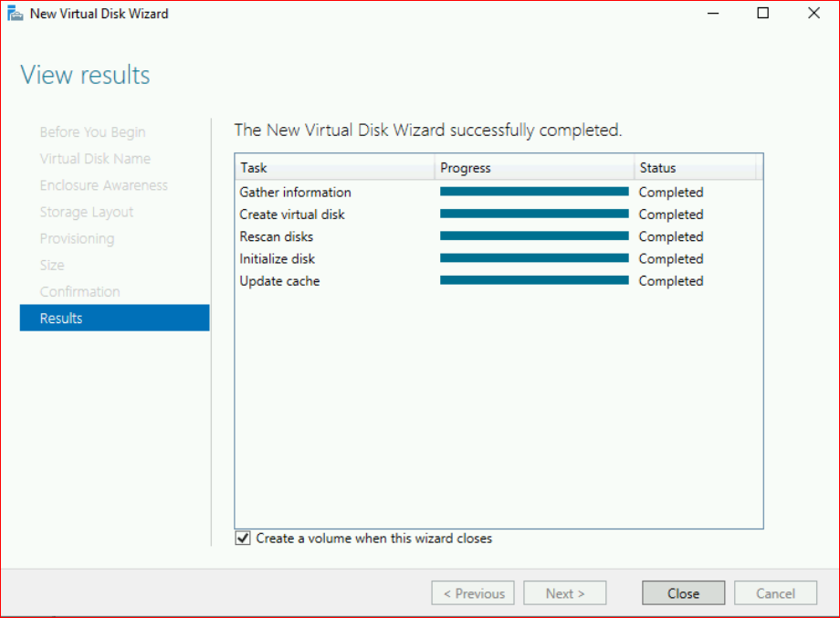Click the Cancel button
This screenshot has height=618, width=840.
pos(775,593)
